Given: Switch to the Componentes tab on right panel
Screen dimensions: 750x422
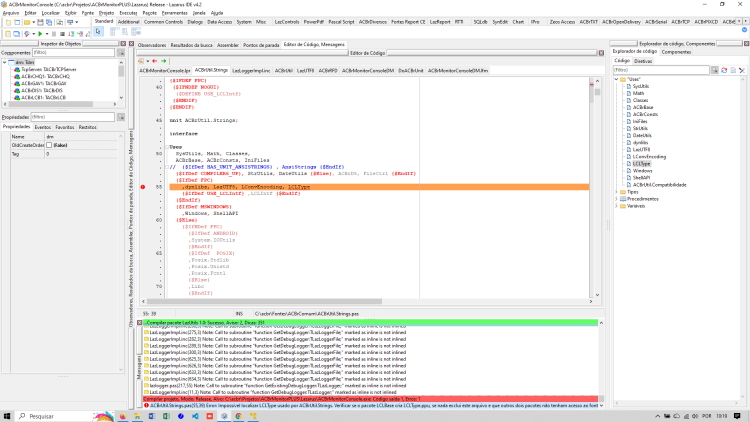Looking at the screenshot, I should tap(676, 52).
